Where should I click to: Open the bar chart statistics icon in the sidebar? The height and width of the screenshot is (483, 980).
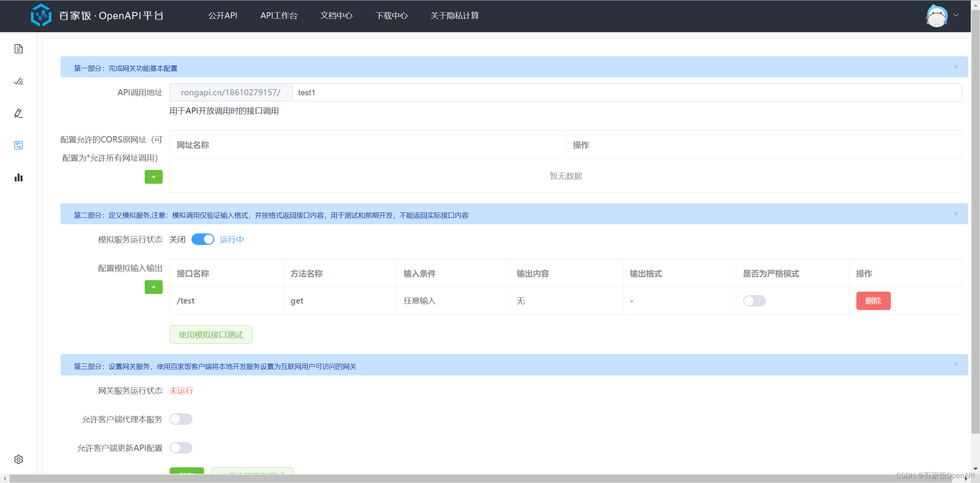pos(18,178)
